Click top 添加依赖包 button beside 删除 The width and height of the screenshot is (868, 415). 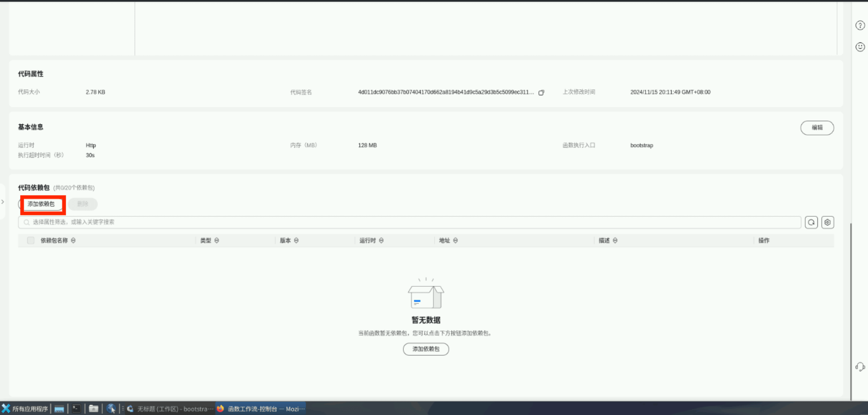click(41, 204)
